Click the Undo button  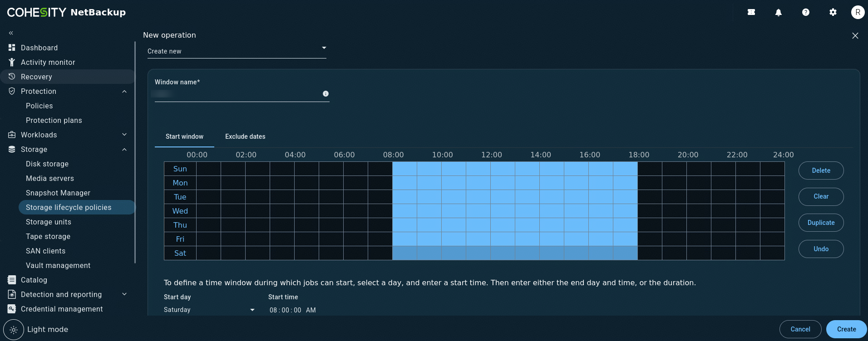click(x=821, y=249)
